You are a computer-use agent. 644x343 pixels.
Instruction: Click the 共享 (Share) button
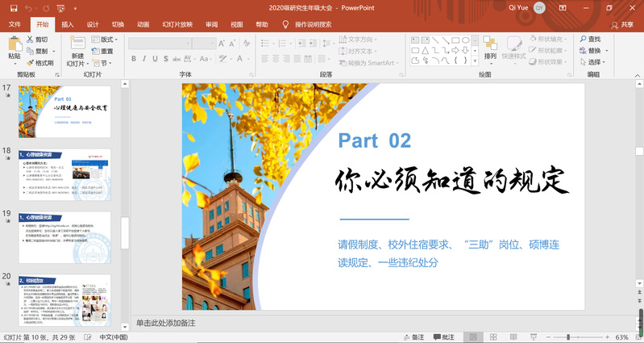coord(622,24)
